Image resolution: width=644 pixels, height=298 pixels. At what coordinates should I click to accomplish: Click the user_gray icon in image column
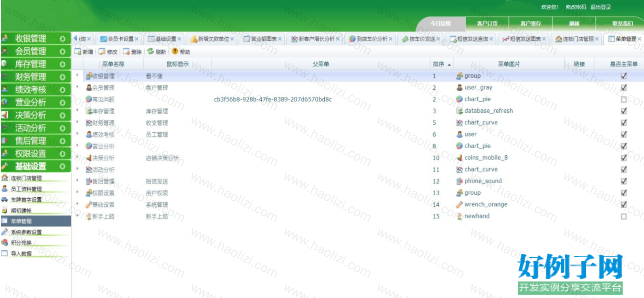point(460,88)
